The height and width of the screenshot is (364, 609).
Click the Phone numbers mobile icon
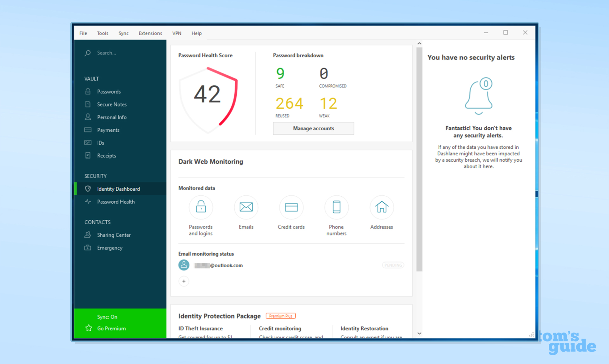point(337,207)
